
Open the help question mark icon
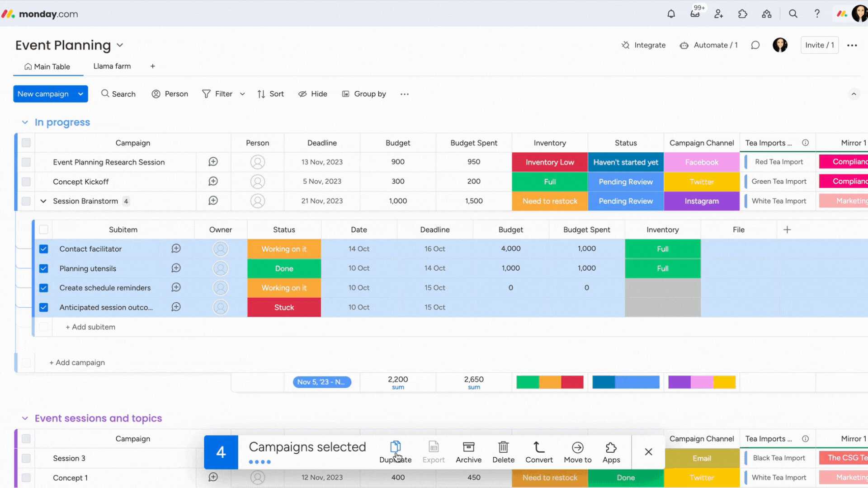817,14
